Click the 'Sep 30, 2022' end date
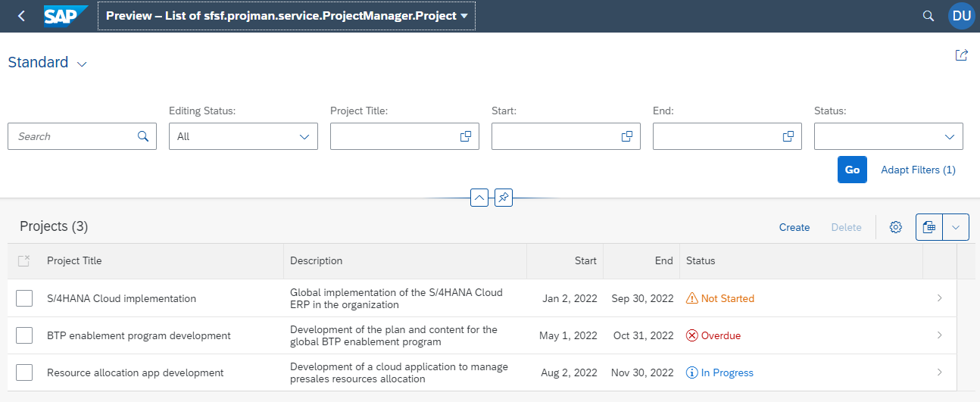 [x=642, y=298]
